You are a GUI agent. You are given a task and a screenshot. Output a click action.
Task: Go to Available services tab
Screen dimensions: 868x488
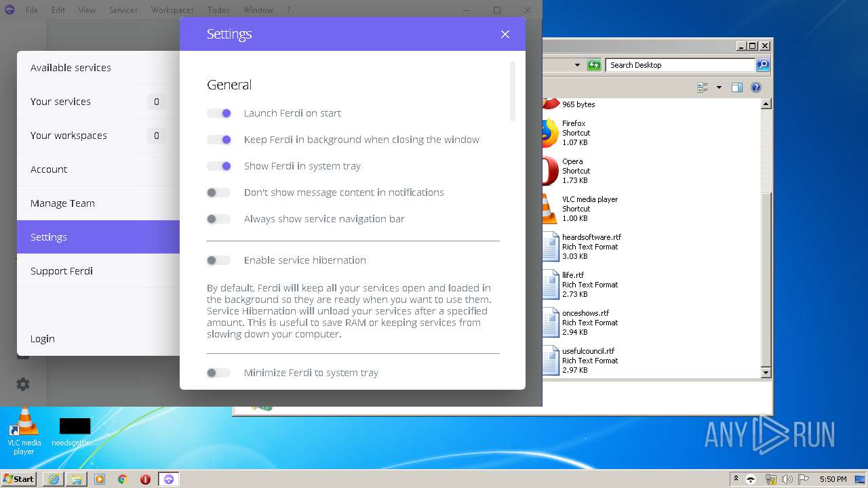pyautogui.click(x=98, y=68)
